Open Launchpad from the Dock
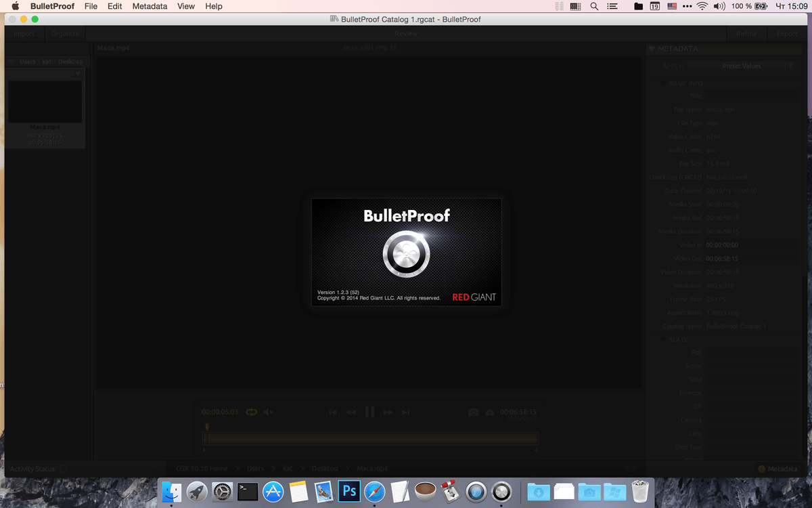 (x=197, y=491)
